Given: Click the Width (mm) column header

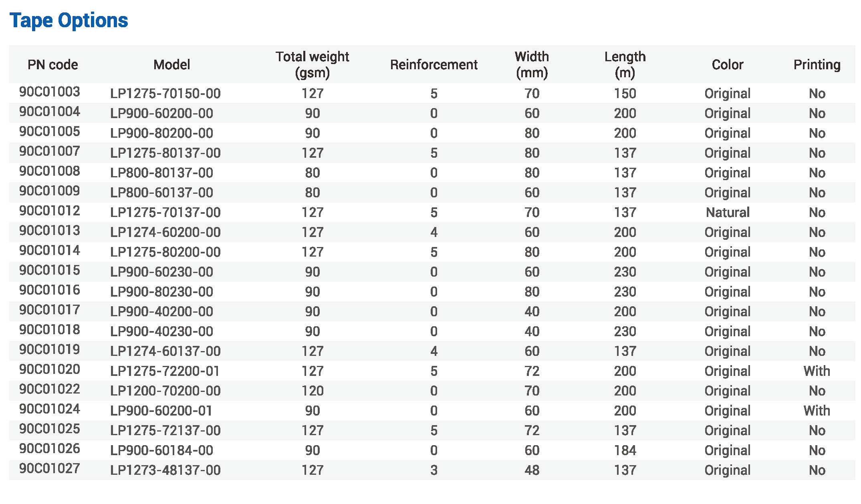Looking at the screenshot, I should click(x=532, y=64).
